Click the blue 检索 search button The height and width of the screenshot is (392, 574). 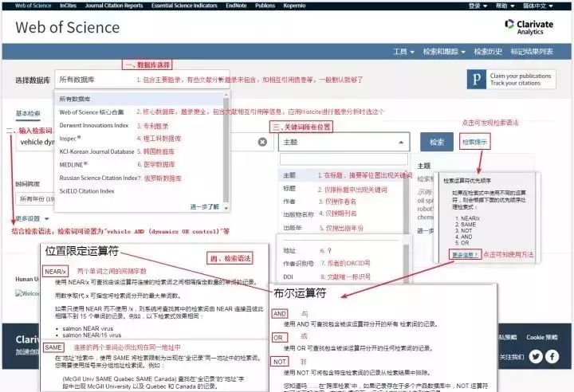(x=437, y=142)
